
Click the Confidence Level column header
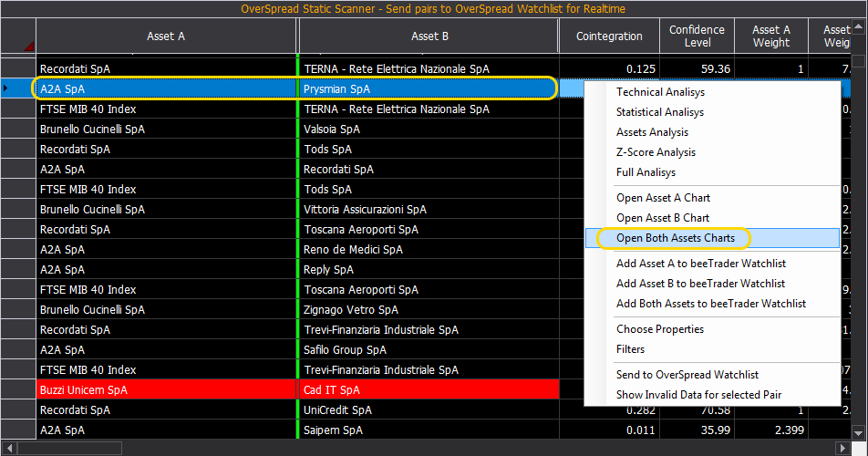pos(697,36)
